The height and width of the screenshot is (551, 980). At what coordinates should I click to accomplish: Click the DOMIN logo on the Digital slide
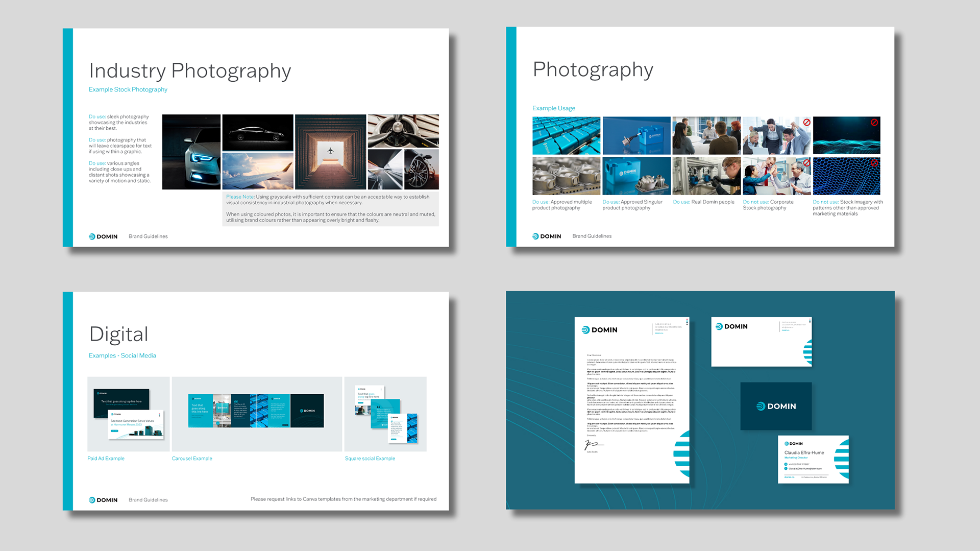click(x=103, y=500)
